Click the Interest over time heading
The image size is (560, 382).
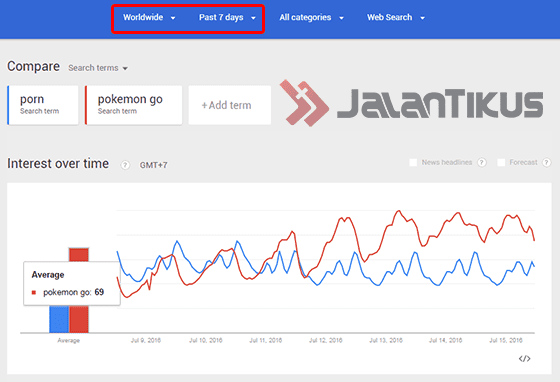click(x=58, y=164)
